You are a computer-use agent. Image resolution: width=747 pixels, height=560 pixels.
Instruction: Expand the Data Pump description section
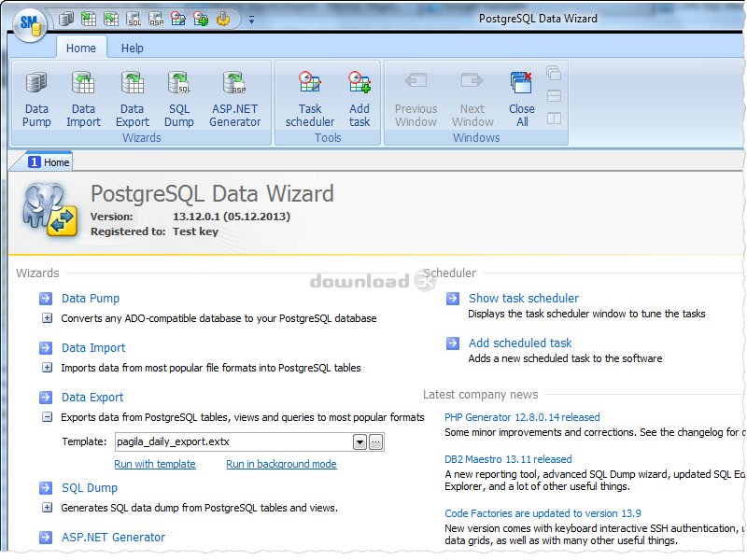pos(47,318)
